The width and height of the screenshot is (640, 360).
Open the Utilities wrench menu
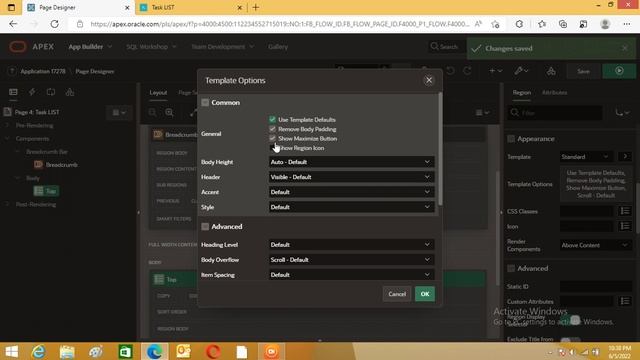[x=521, y=71]
